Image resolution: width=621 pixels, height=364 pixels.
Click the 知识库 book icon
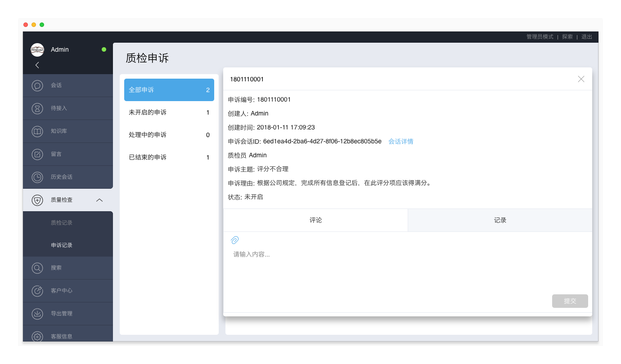(37, 131)
